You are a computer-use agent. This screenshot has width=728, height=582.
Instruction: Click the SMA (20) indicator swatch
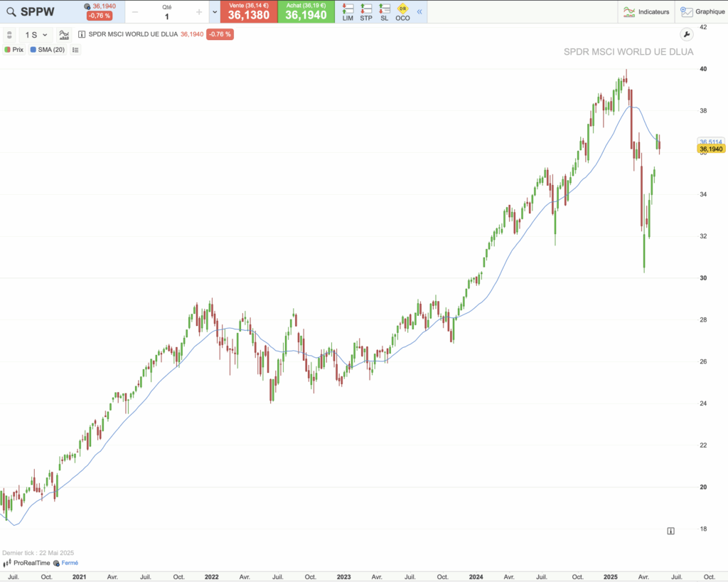(33, 50)
